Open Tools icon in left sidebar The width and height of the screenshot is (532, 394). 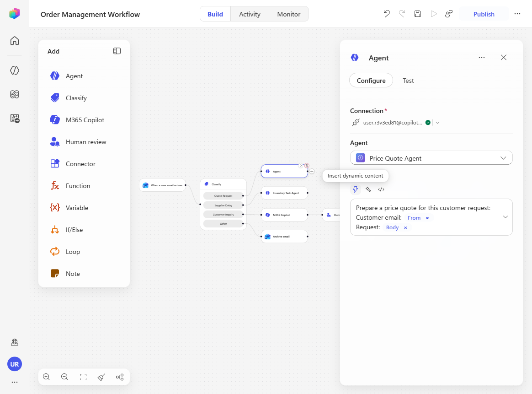[15, 118]
